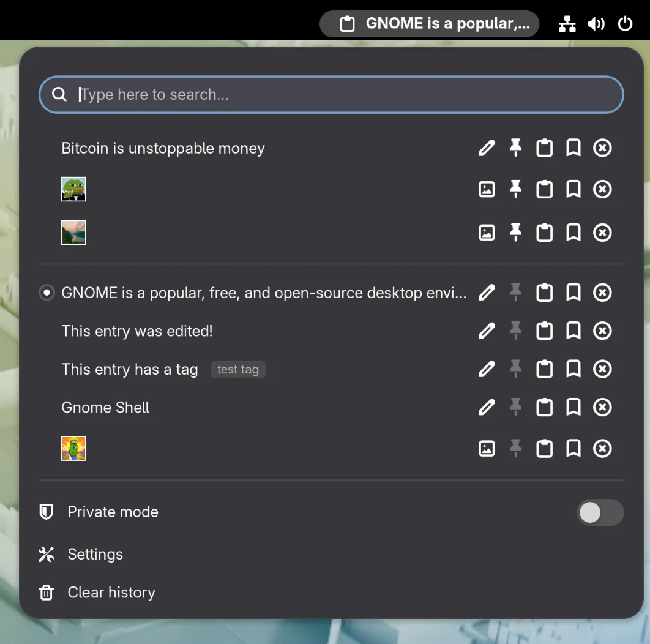The image size is (650, 644).
Task: Open image preview for the colorful pepe entry
Action: (x=486, y=449)
